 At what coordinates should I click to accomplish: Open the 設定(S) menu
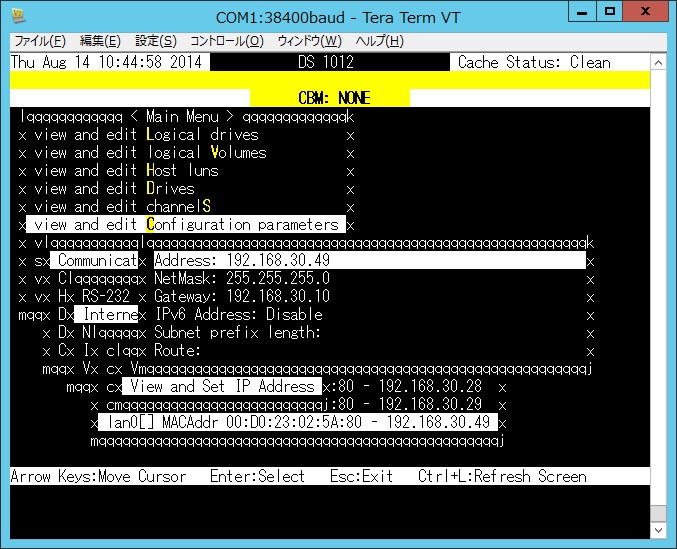click(156, 41)
